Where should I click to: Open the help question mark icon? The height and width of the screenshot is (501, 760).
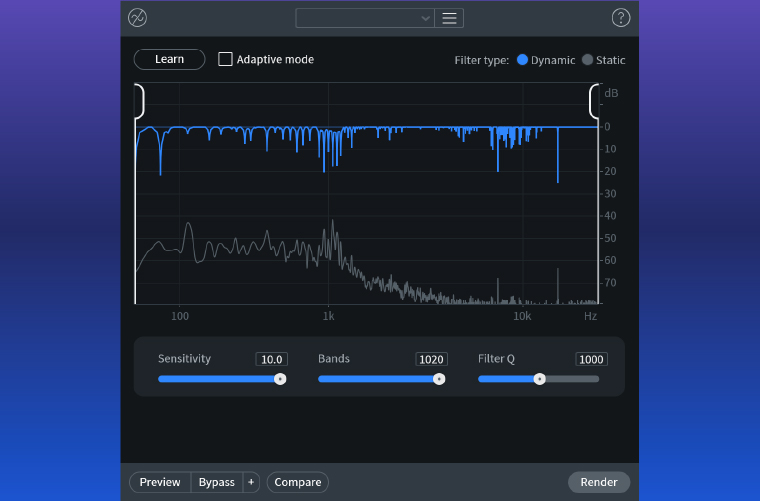(x=620, y=18)
